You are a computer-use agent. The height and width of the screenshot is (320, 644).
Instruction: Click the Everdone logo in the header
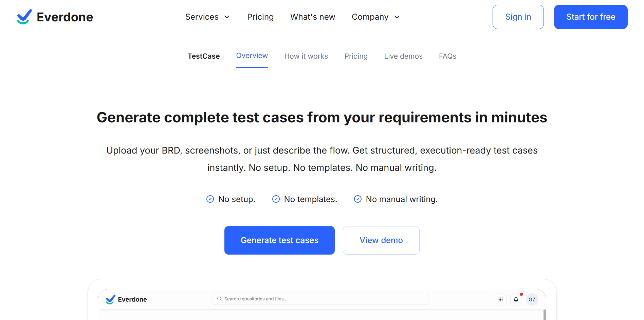click(55, 17)
